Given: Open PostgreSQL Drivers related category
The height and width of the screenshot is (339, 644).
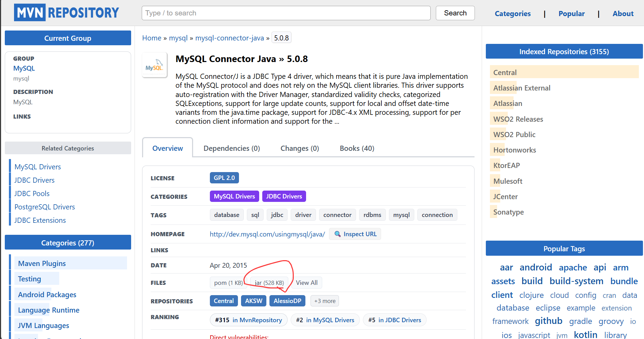Looking at the screenshot, I should click(45, 207).
